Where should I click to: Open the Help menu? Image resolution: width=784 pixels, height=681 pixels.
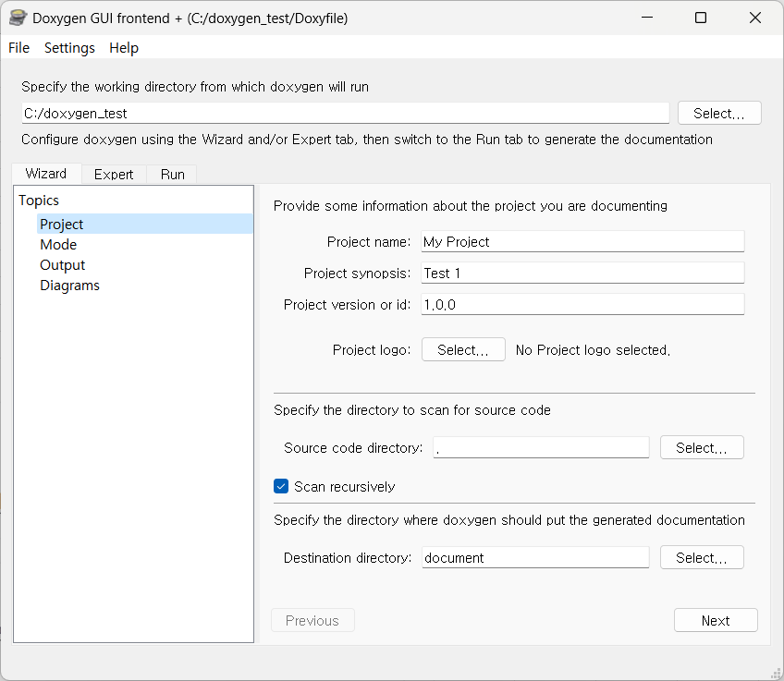pos(124,48)
